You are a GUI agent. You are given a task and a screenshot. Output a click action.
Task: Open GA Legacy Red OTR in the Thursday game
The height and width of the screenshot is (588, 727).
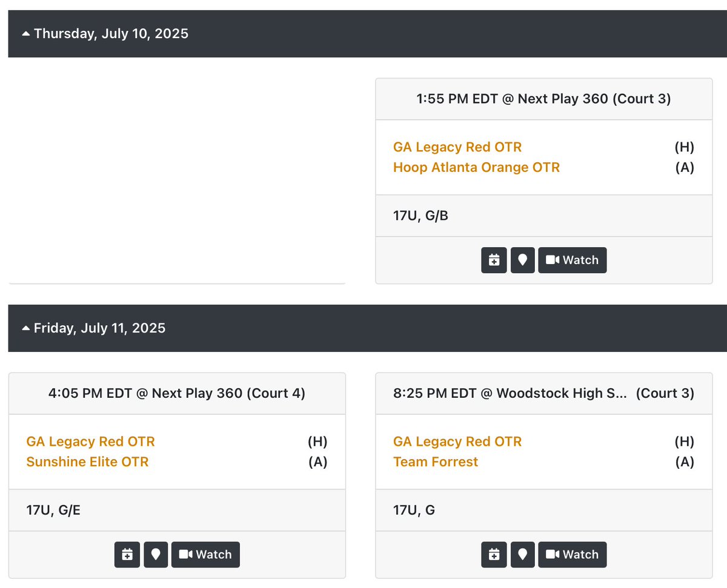coord(457,147)
